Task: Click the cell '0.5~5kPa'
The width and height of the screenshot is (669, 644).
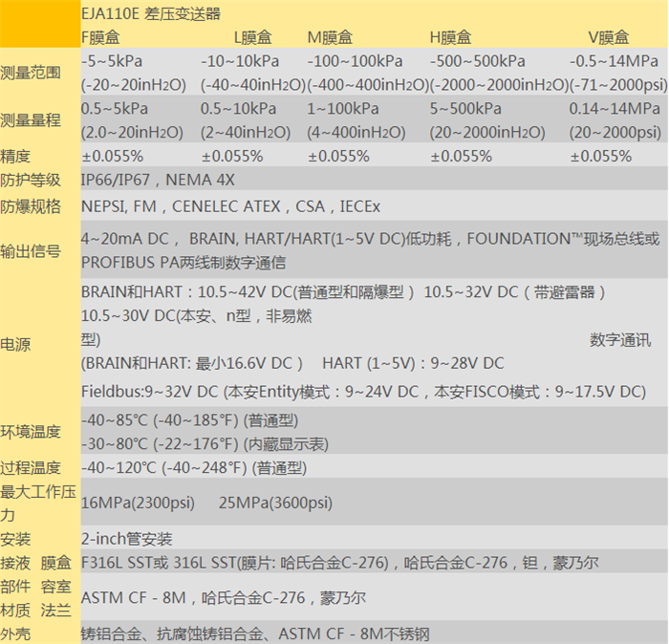Action: pyautogui.click(x=115, y=108)
